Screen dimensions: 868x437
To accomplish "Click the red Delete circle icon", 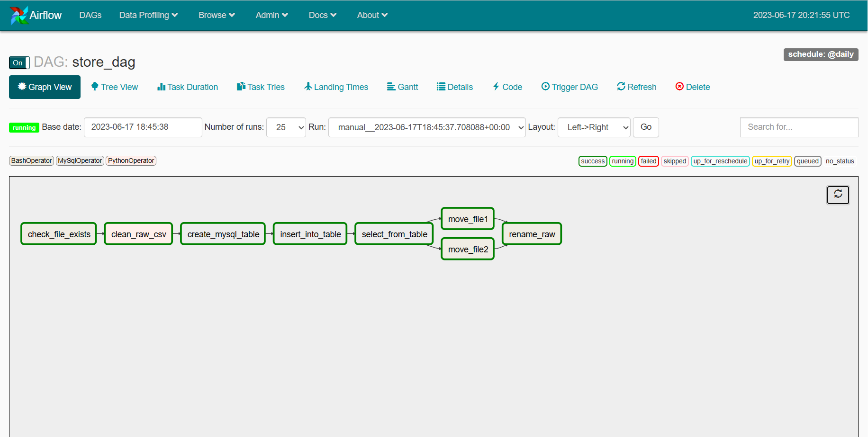I will (679, 86).
